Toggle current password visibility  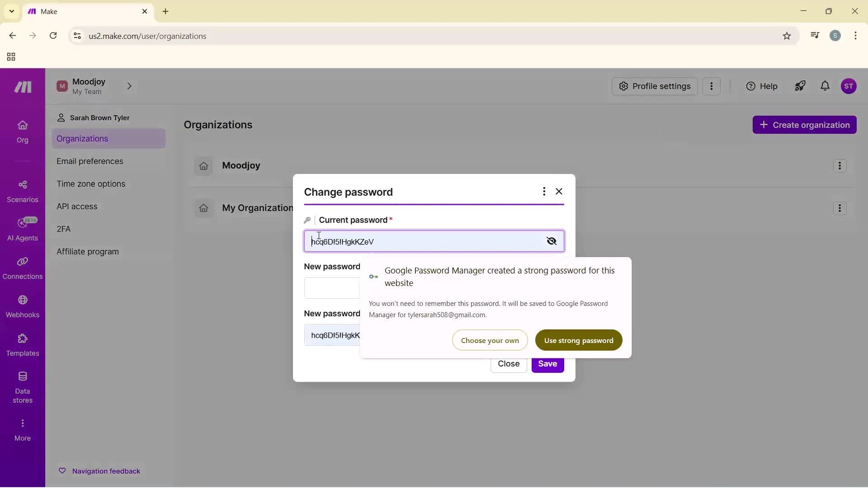(552, 241)
